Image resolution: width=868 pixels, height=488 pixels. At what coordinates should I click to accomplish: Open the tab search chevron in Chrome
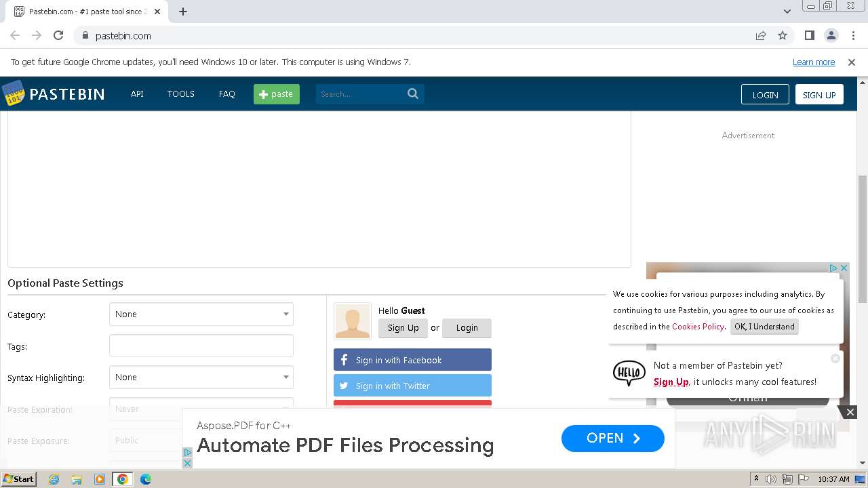[x=787, y=12]
